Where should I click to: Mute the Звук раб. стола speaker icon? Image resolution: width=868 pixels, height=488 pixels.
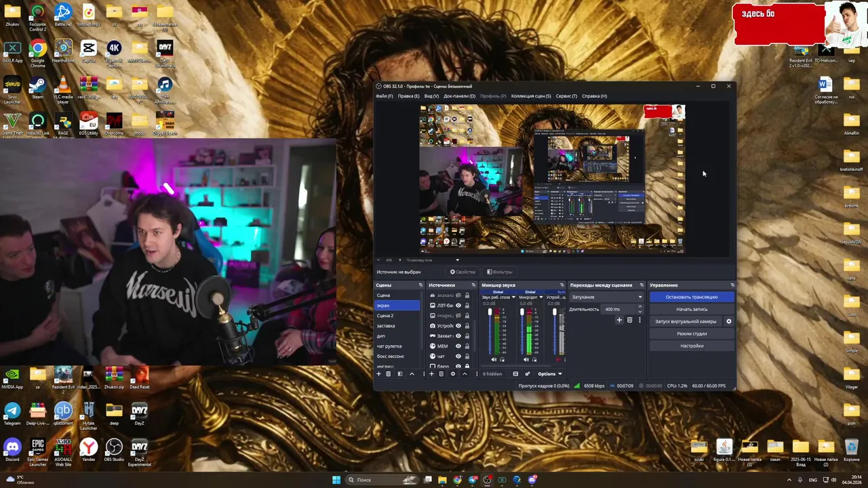point(494,360)
